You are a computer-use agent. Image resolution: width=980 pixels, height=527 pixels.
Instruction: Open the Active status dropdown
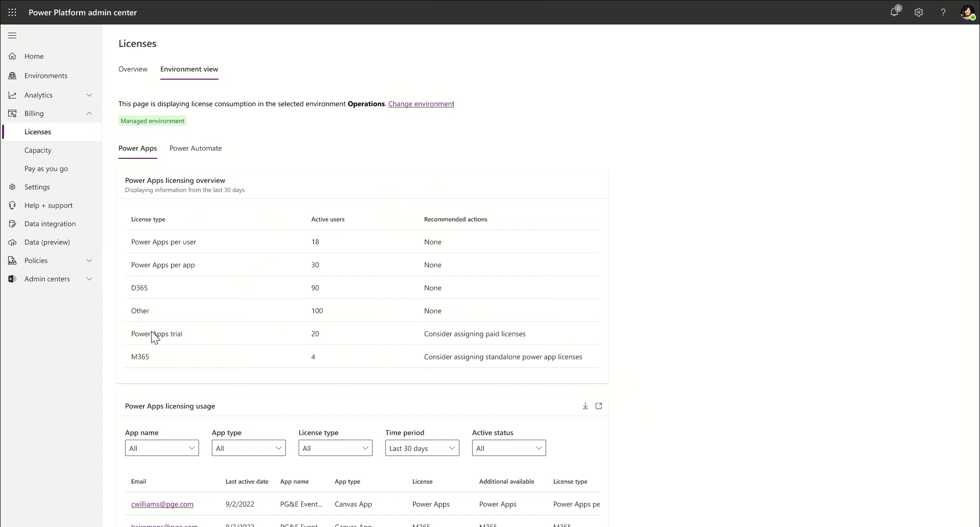509,448
